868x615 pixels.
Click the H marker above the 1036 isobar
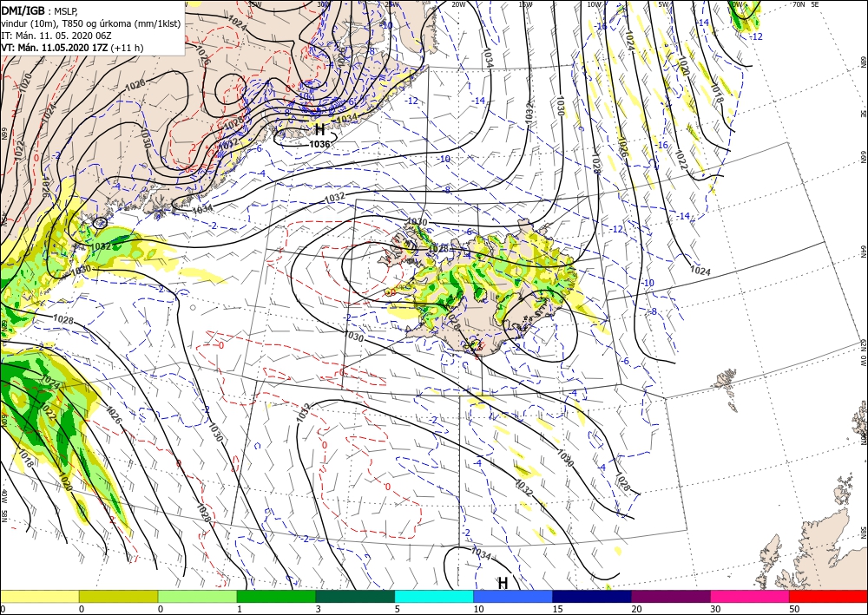coord(319,129)
